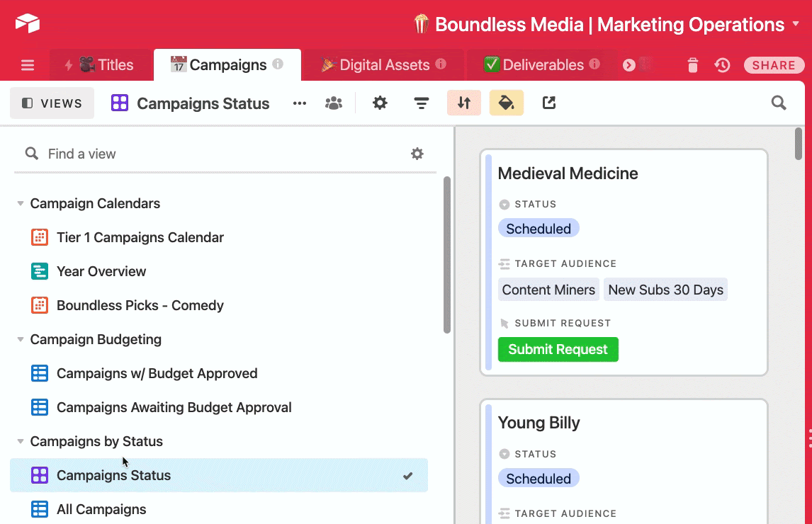Open the color paint bucket icon

pyautogui.click(x=506, y=103)
